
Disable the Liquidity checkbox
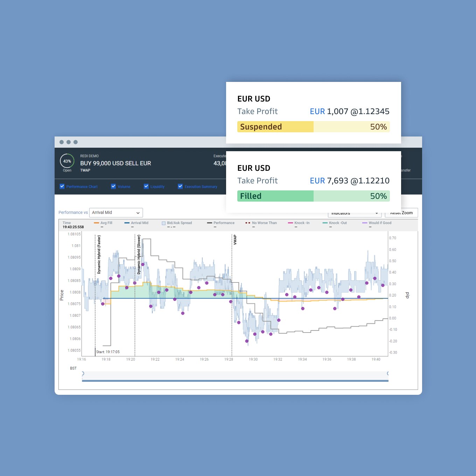[146, 186]
